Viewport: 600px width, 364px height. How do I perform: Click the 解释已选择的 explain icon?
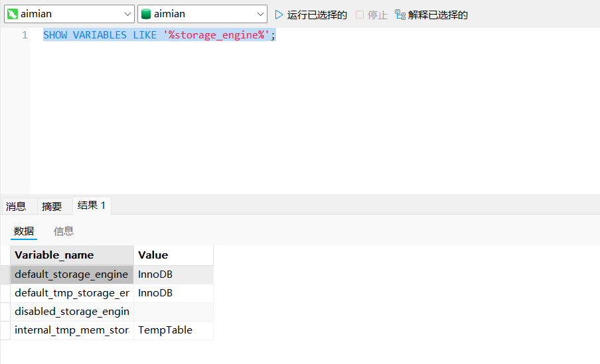(400, 15)
